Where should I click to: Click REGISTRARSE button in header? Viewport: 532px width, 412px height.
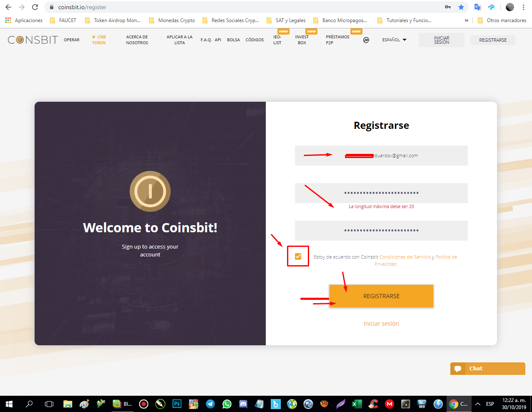(x=493, y=40)
